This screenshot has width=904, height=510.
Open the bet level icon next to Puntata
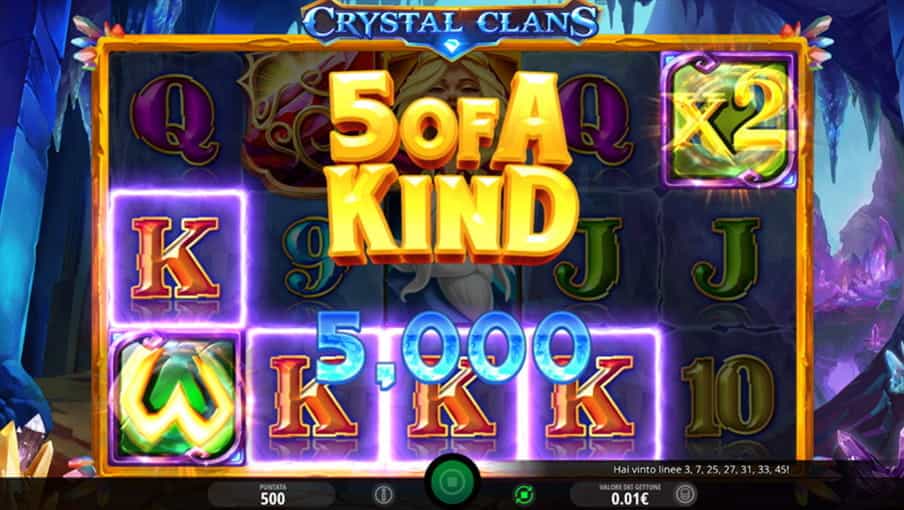pos(383,495)
